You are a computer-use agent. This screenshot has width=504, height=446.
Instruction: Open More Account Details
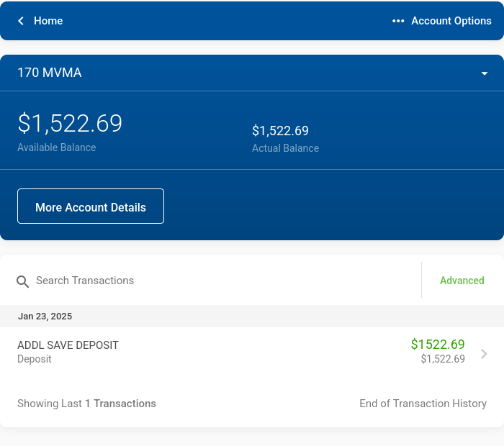click(91, 206)
